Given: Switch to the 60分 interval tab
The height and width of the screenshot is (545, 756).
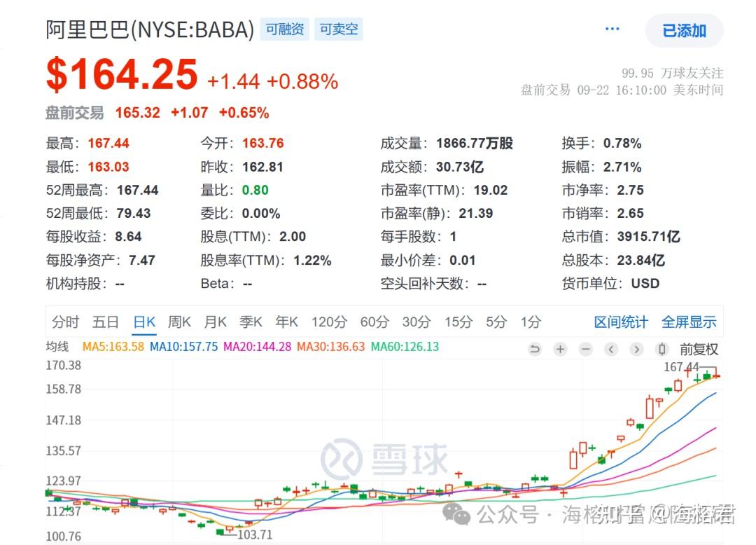Looking at the screenshot, I should (x=374, y=322).
